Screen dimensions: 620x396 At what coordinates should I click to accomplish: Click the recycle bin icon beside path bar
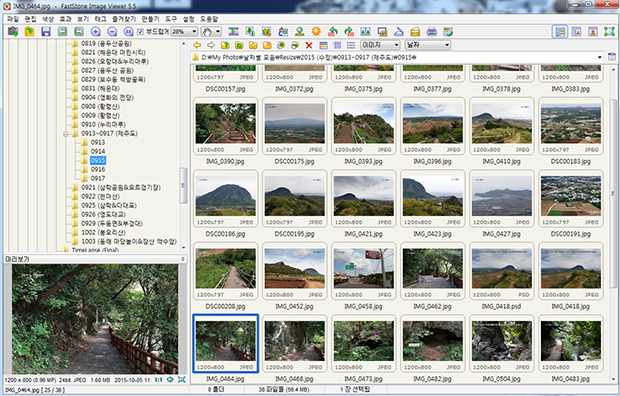(612, 57)
